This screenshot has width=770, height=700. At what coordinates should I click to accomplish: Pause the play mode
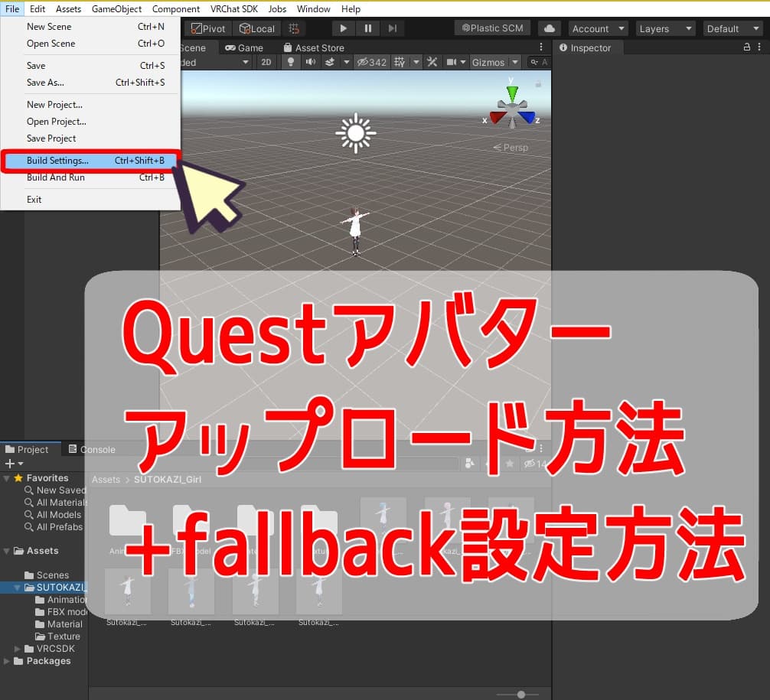pyautogui.click(x=368, y=28)
